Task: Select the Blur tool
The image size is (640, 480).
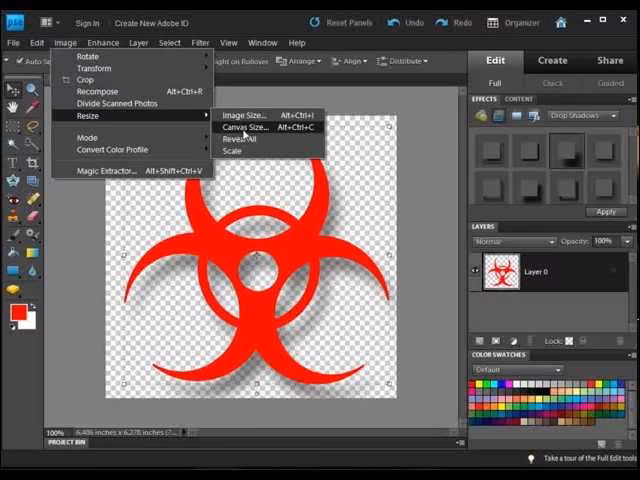Action: point(32,270)
